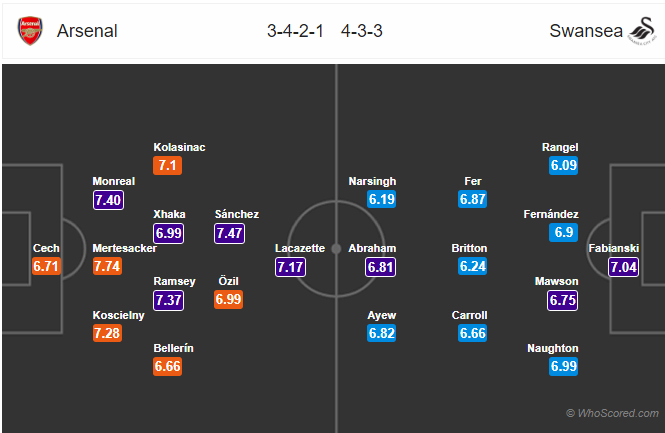Select Lacazette's 7.17 rating badge
Screen dimensions: 665x433
click(292, 266)
